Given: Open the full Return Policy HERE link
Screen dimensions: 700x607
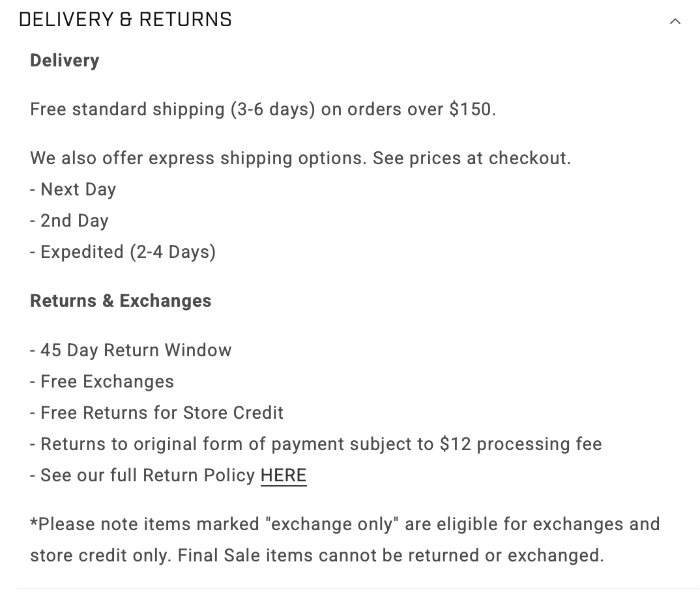Looking at the screenshot, I should 284,475.
